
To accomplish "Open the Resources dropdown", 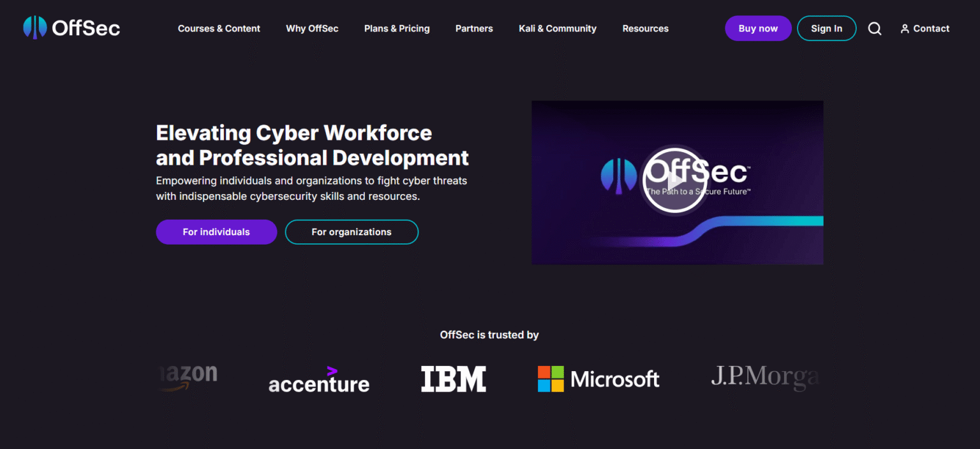I will pyautogui.click(x=645, y=28).
